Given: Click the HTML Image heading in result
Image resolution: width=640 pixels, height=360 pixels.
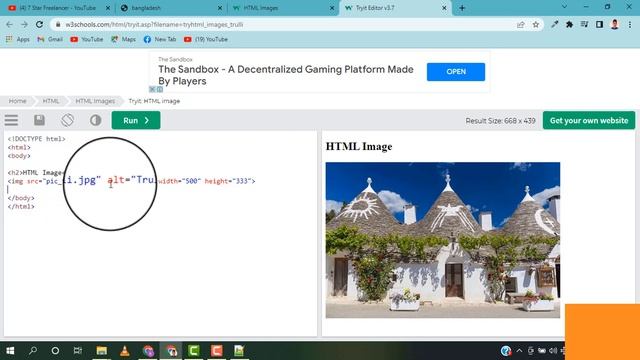Looking at the screenshot, I should [359, 147].
